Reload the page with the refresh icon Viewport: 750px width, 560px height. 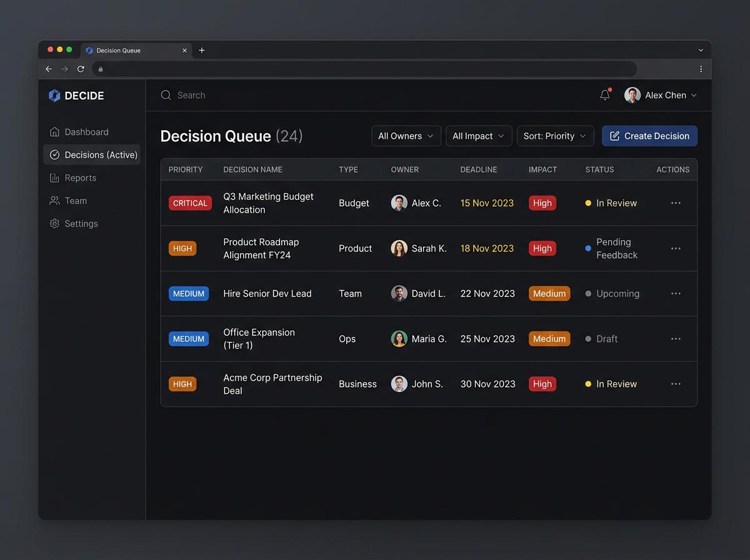(81, 69)
